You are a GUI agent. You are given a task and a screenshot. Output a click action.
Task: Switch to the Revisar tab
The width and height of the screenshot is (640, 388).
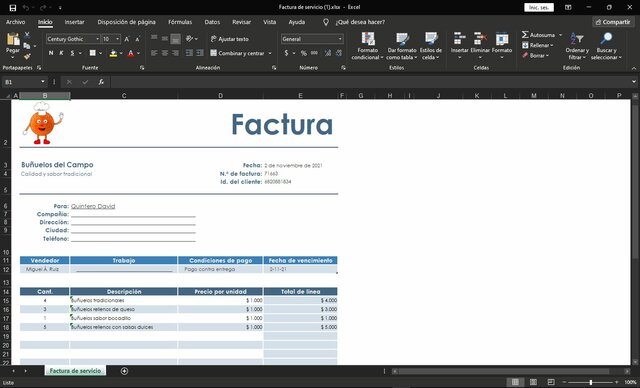click(x=242, y=22)
